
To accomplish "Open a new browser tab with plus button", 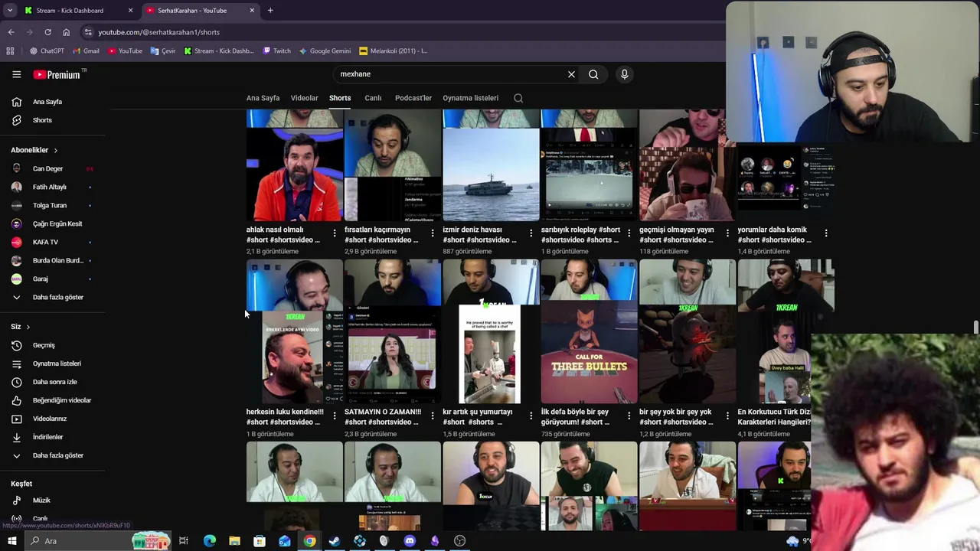I will 270,11.
